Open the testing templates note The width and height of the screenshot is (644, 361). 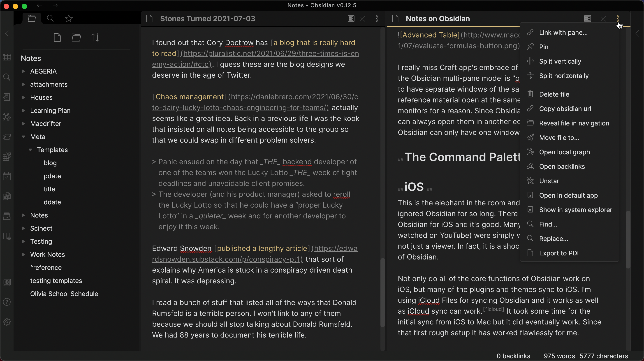[56, 281]
